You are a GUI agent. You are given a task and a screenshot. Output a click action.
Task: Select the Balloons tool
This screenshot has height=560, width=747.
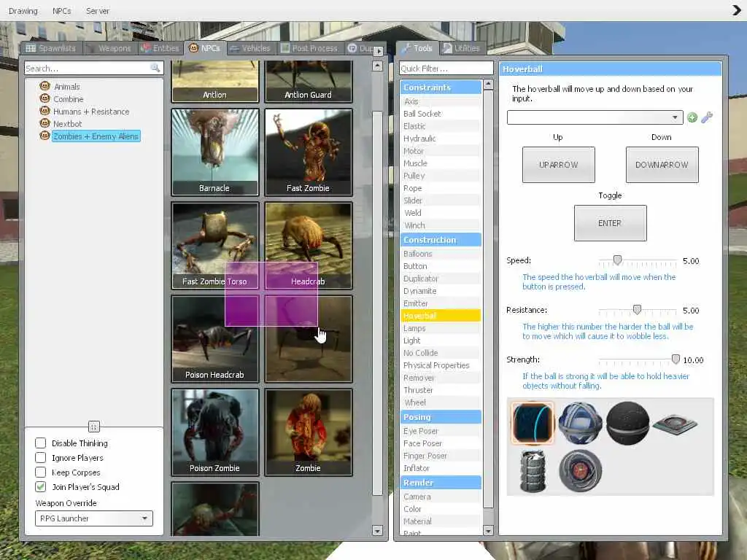(x=441, y=254)
